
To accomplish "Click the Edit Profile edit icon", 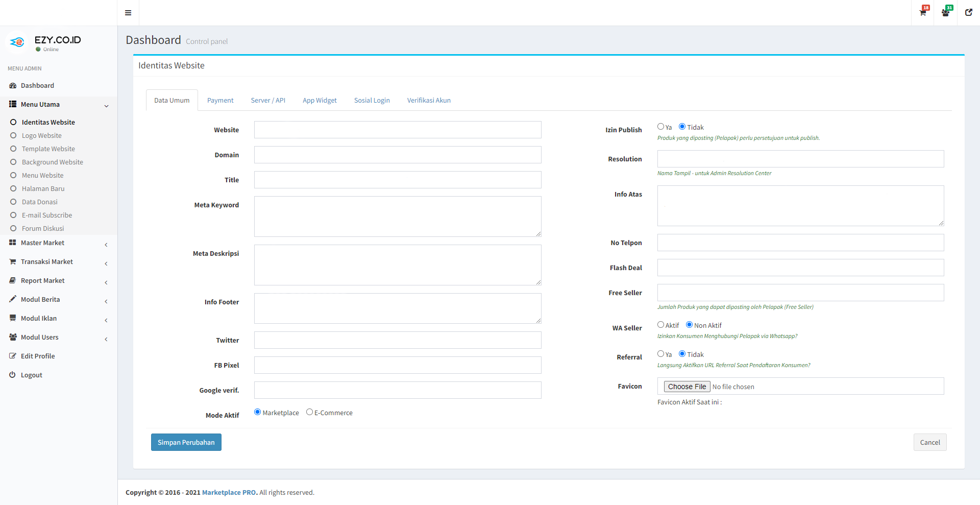I will point(13,356).
